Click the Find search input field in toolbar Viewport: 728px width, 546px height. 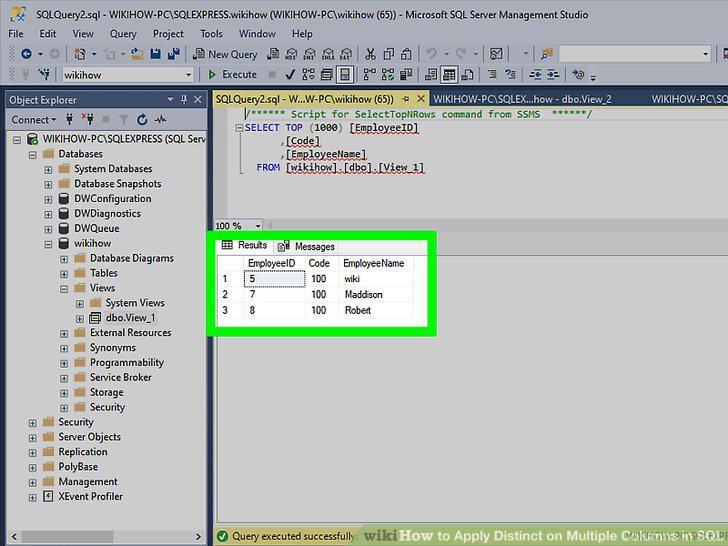click(635, 54)
